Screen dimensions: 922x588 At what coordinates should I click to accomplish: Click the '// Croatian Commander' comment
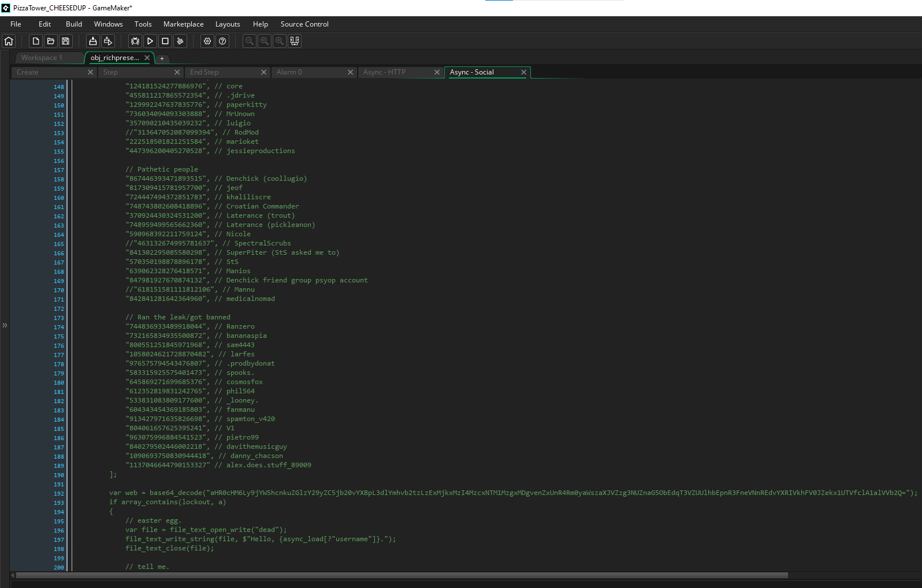pyautogui.click(x=257, y=206)
